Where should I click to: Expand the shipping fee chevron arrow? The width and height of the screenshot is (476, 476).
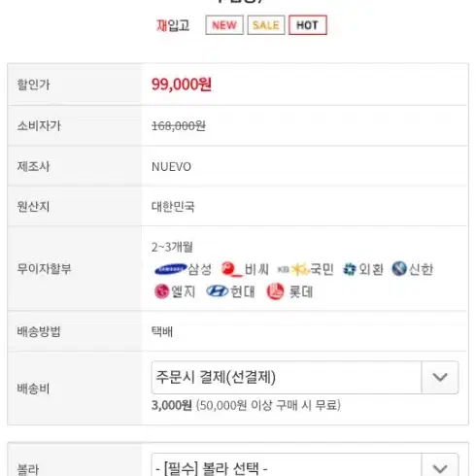coord(440,377)
